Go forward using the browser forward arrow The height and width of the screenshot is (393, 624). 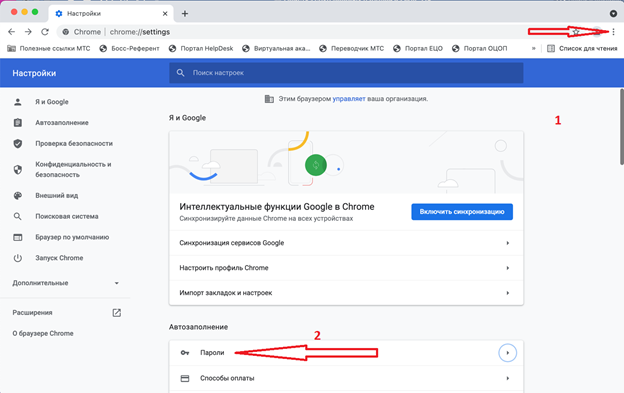tap(28, 32)
